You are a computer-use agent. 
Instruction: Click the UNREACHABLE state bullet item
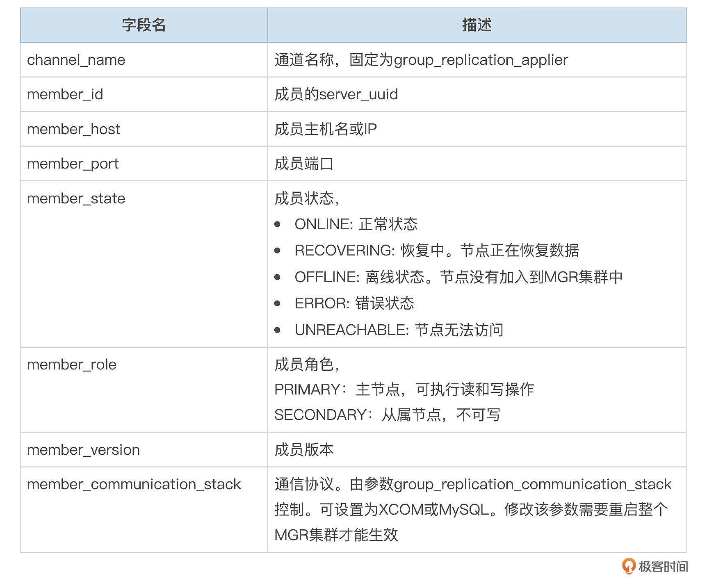point(399,330)
